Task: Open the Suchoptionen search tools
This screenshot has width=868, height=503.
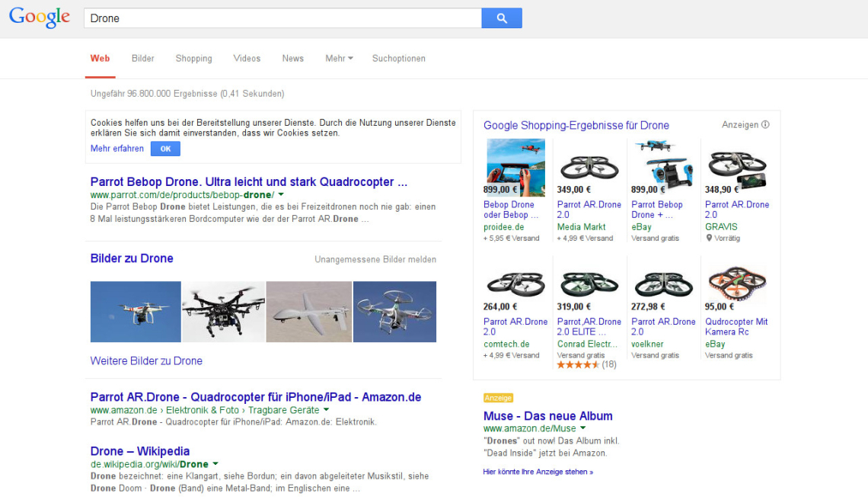Action: (x=398, y=58)
